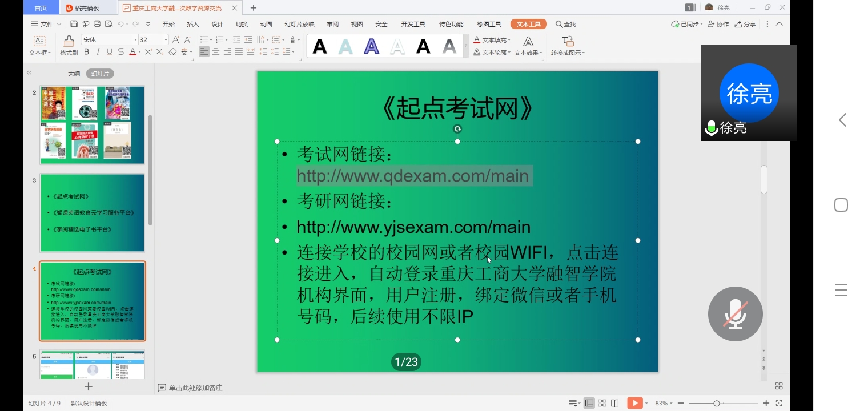The image size is (868, 411).
Task: Open the 幻灯片放映 Slide Show tab
Action: (x=299, y=24)
